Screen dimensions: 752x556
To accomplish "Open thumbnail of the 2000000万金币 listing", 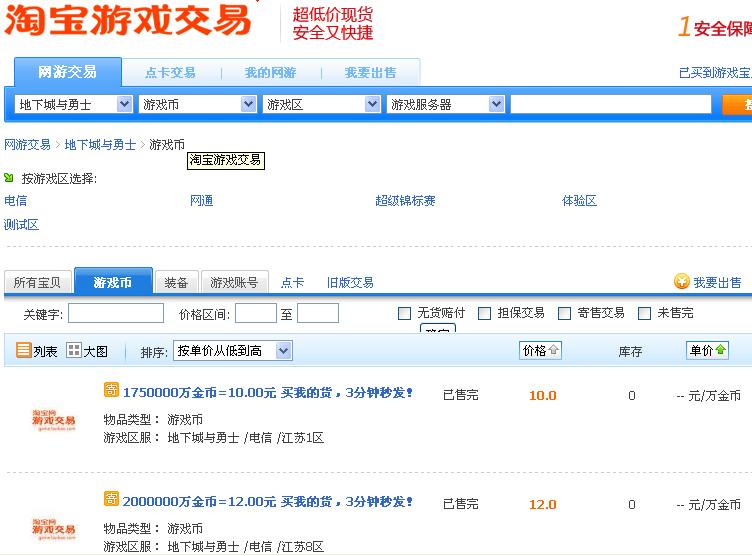I will point(54,529).
